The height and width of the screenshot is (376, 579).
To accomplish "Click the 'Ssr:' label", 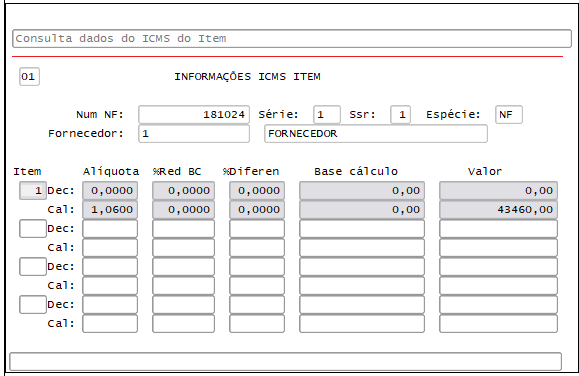I will pos(362,114).
